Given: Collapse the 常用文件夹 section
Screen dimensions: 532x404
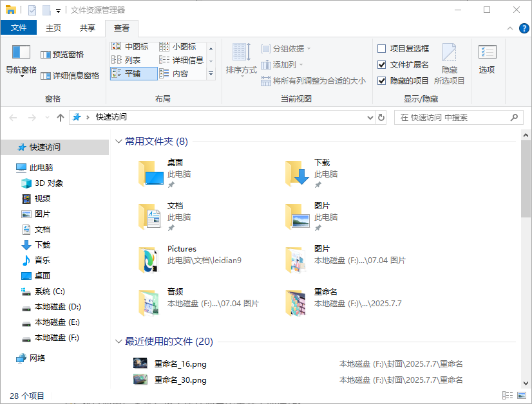Looking at the screenshot, I should 119,141.
